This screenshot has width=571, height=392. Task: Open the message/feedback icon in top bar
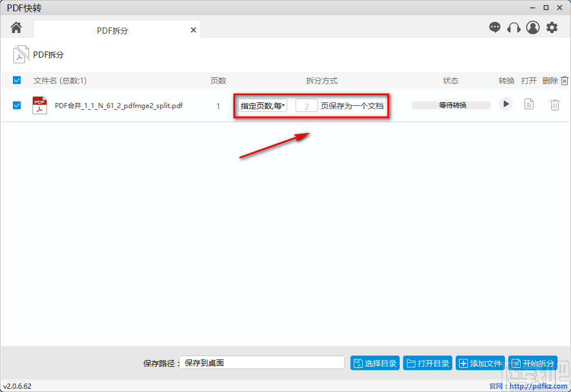pos(495,27)
